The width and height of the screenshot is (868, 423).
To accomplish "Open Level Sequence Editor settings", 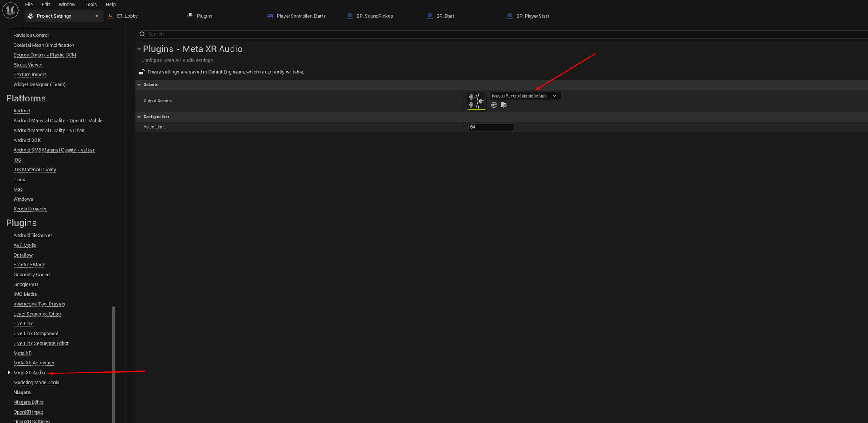I will (37, 314).
